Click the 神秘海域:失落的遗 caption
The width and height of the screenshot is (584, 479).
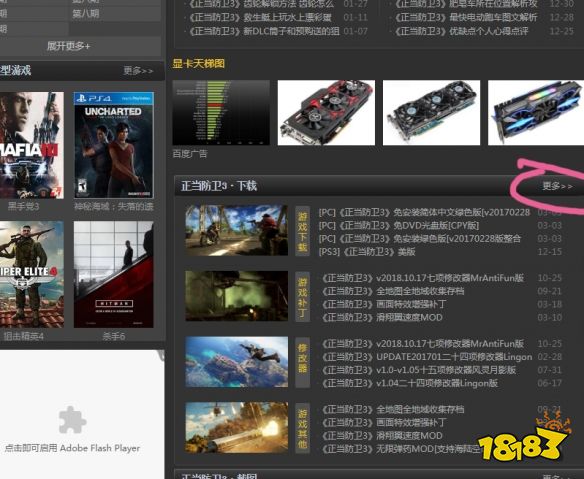(114, 206)
